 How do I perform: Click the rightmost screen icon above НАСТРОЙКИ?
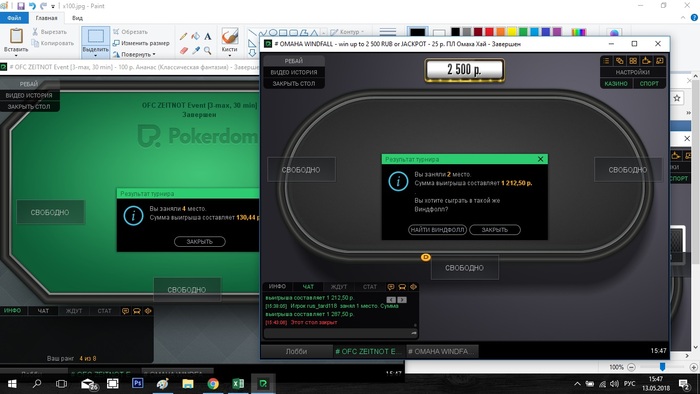[x=660, y=61]
